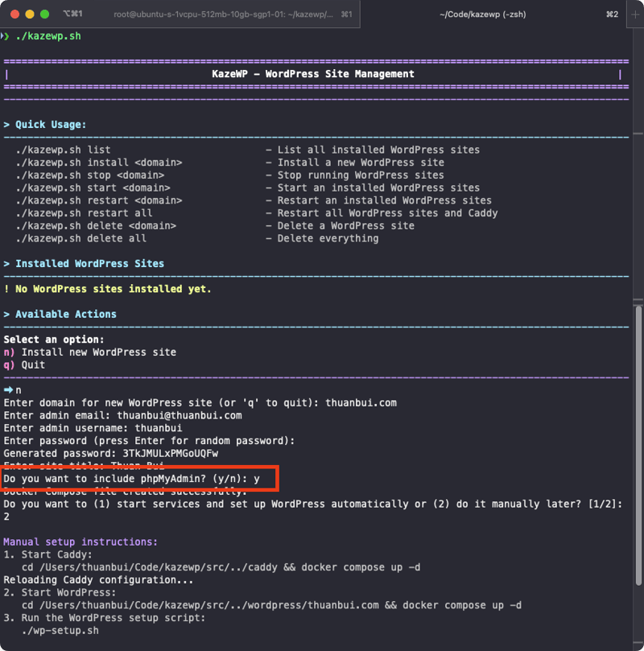Viewport: 644px width, 651px height.
Task: Click the './kazewp.sh delete all' usage command
Action: click(80, 238)
